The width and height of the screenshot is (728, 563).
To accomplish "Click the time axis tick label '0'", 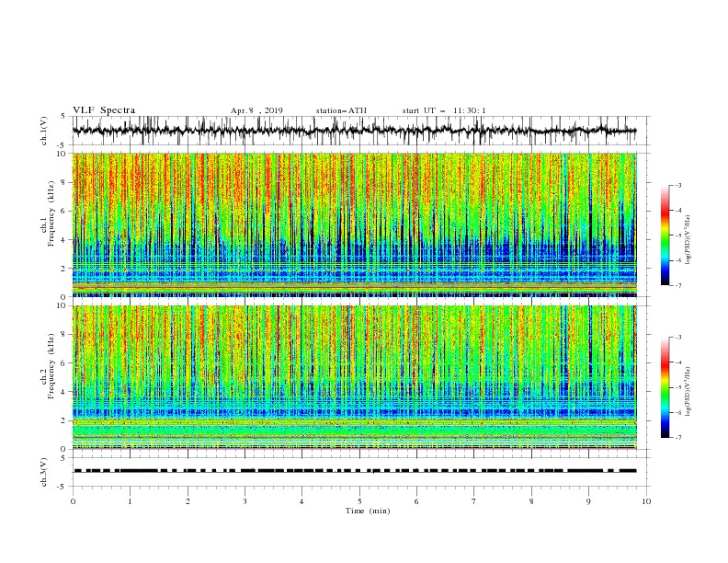I will [73, 501].
